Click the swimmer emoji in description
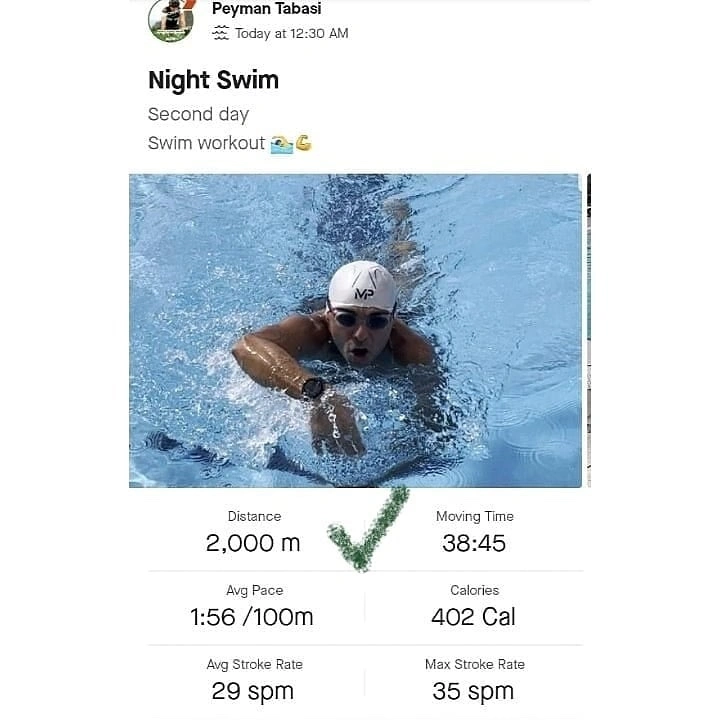This screenshot has width=720, height=720. point(281,144)
